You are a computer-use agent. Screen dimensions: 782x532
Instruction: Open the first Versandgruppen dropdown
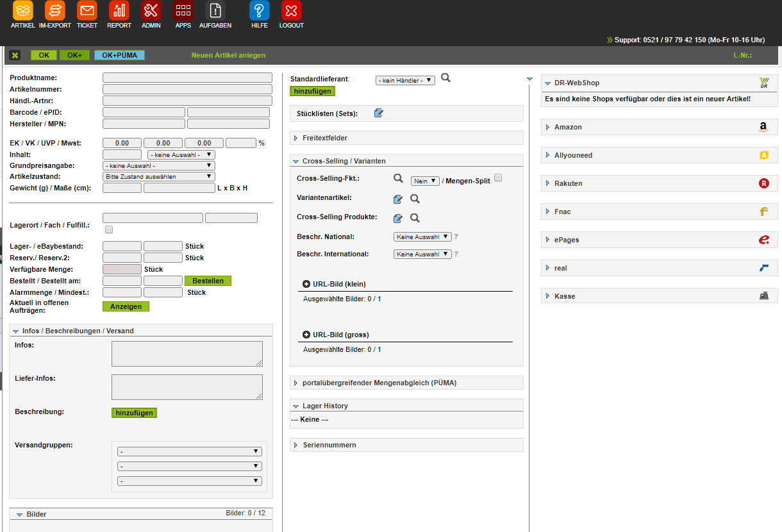(x=190, y=451)
